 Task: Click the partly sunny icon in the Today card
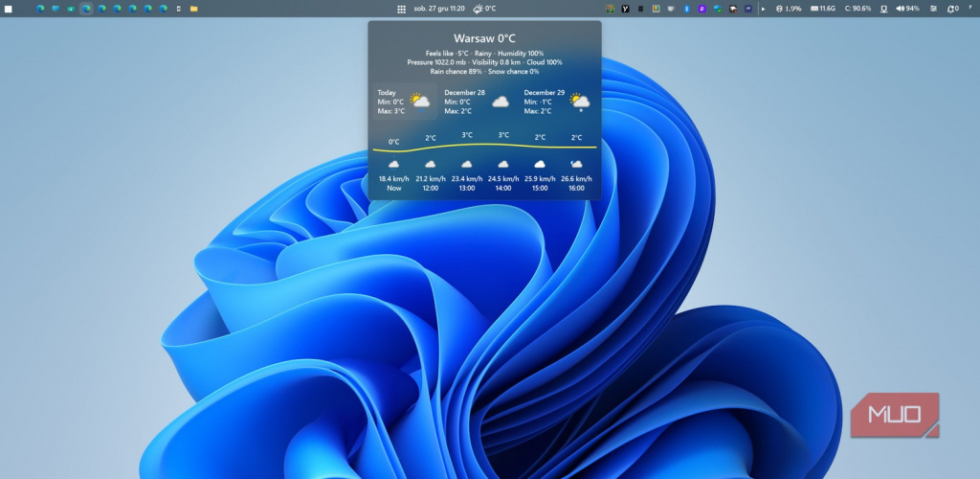tap(419, 102)
